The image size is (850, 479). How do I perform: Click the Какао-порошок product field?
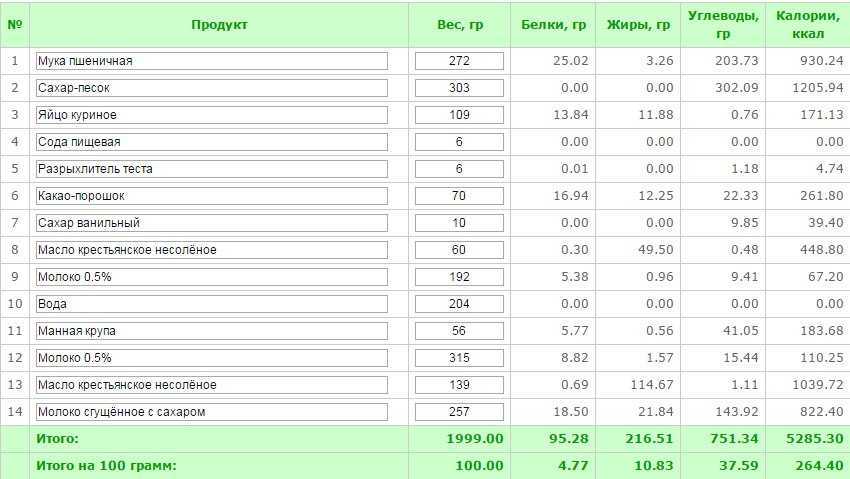point(212,196)
